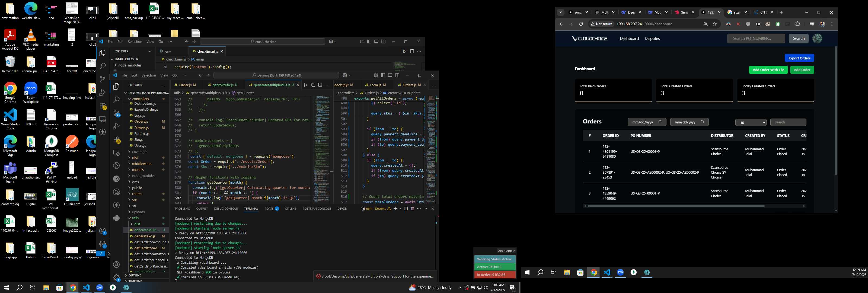Toggle bottom panel in Devoms title bar
This screenshot has height=293, width=868.
tap(390, 75)
